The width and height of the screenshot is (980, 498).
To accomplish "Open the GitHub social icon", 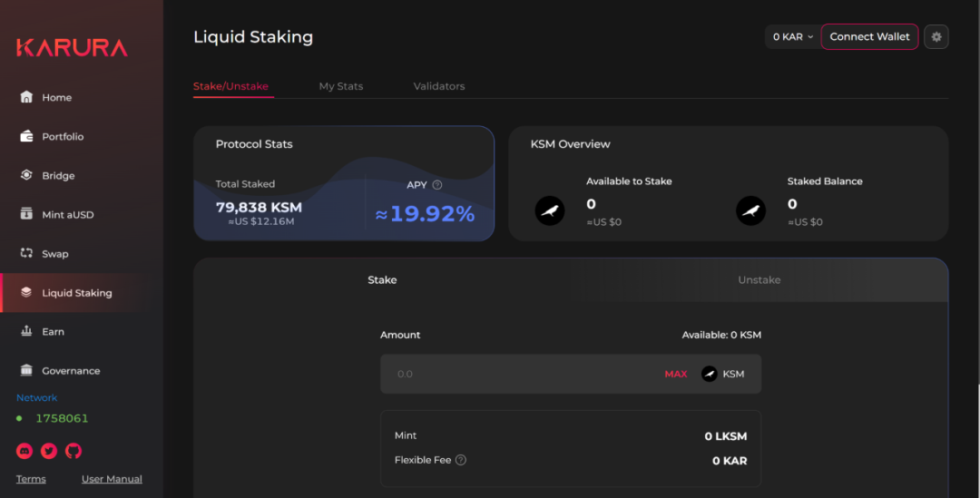I will (73, 451).
